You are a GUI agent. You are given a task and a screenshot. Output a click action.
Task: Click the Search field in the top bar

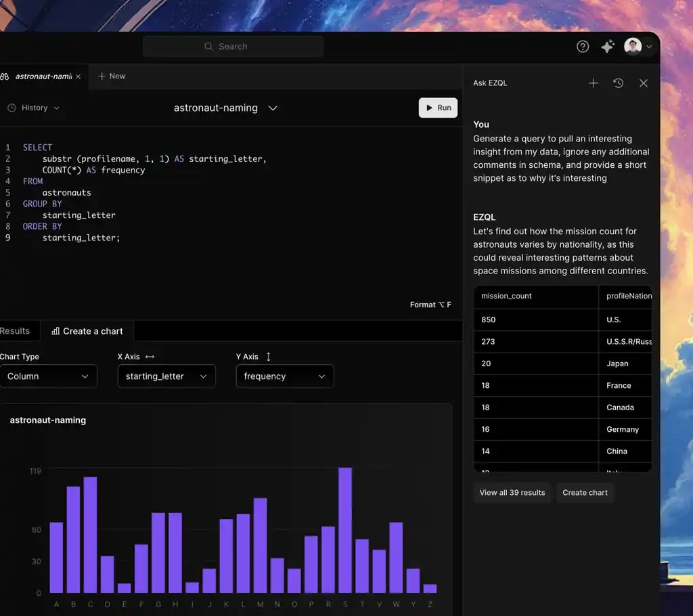(233, 46)
